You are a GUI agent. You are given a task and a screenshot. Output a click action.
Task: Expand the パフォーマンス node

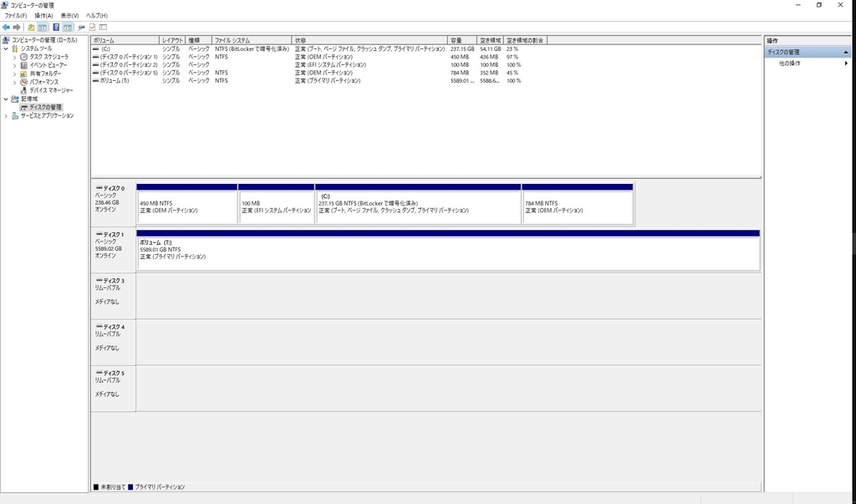[x=15, y=82]
